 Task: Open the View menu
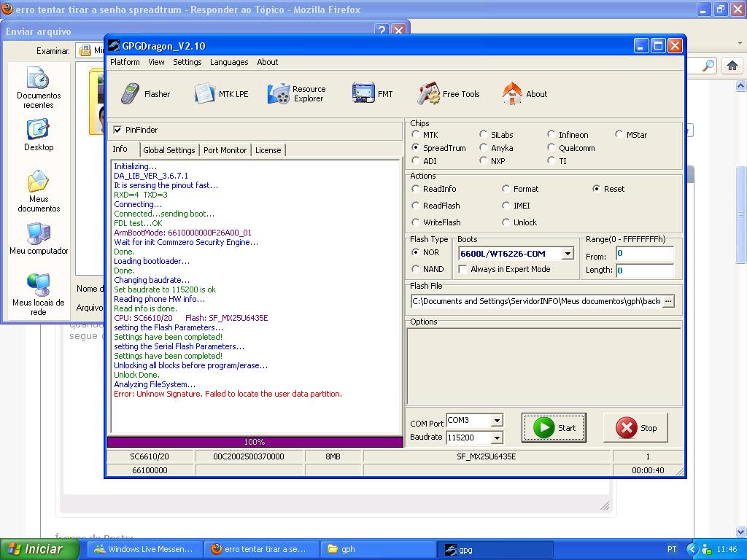(x=156, y=62)
